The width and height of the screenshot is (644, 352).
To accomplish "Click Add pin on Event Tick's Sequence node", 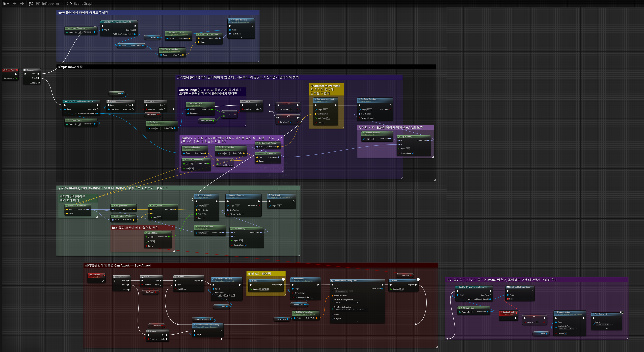I will 35,83.
